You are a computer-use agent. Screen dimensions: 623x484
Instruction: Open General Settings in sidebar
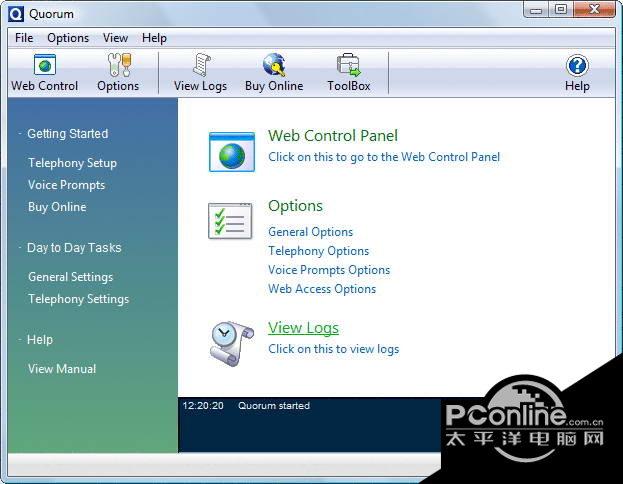(x=70, y=277)
